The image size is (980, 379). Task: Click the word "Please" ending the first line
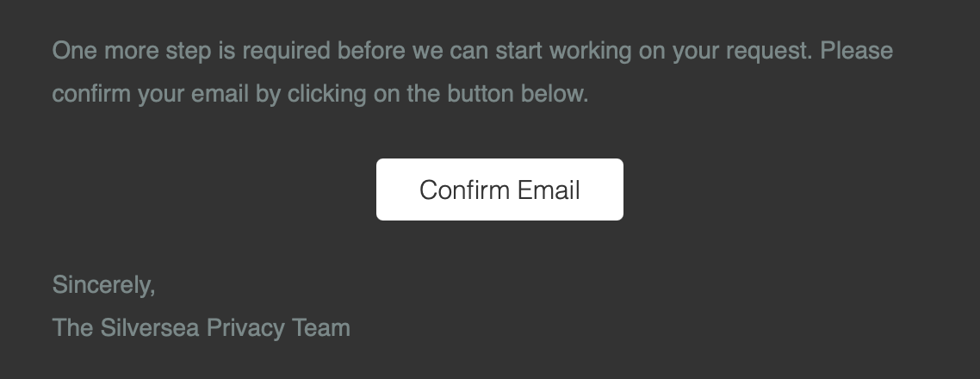tap(856, 51)
